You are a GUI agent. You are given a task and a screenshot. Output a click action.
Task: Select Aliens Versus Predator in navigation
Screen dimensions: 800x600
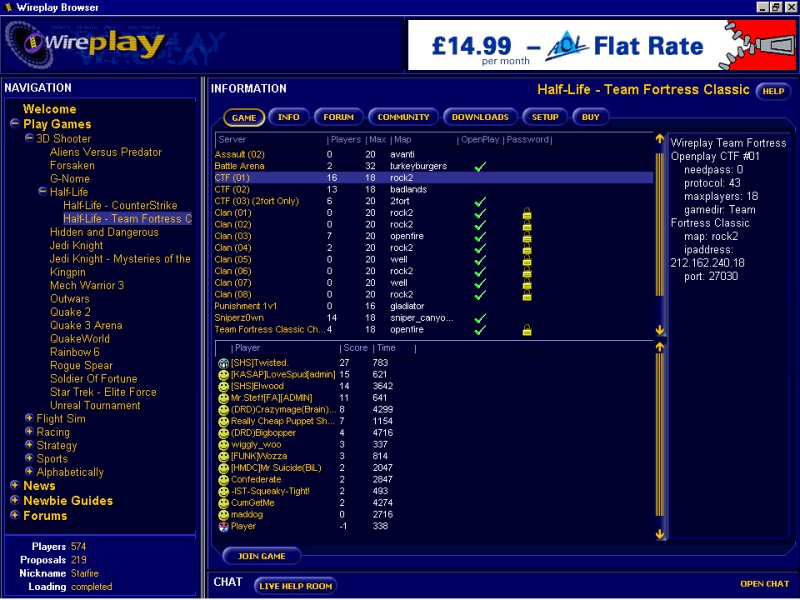(106, 152)
